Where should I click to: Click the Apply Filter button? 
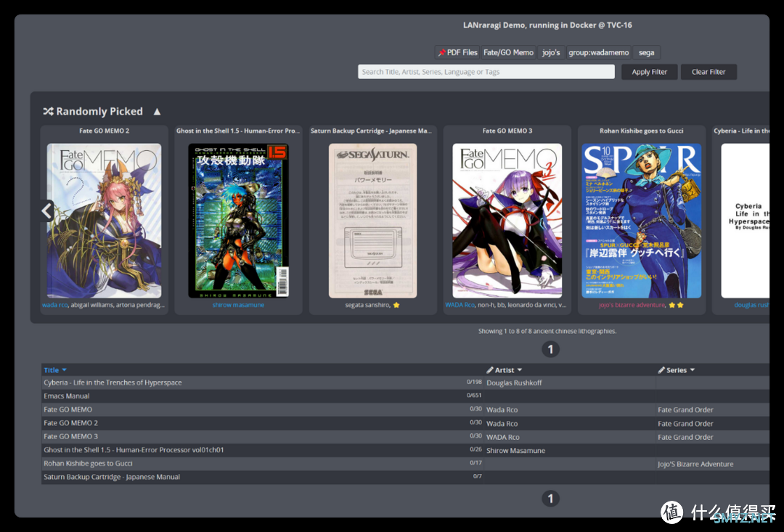tap(649, 72)
